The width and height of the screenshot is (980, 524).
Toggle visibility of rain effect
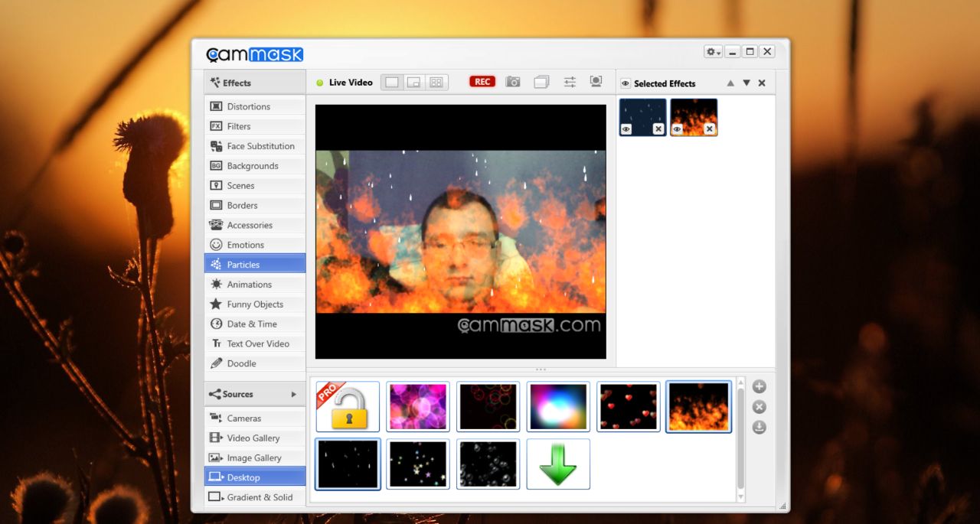tap(626, 130)
